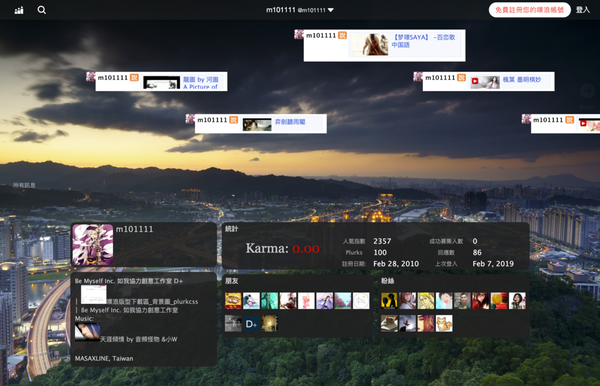Click the 所有訊息 all messages filter
This screenshot has width=600, height=386.
click(x=24, y=185)
